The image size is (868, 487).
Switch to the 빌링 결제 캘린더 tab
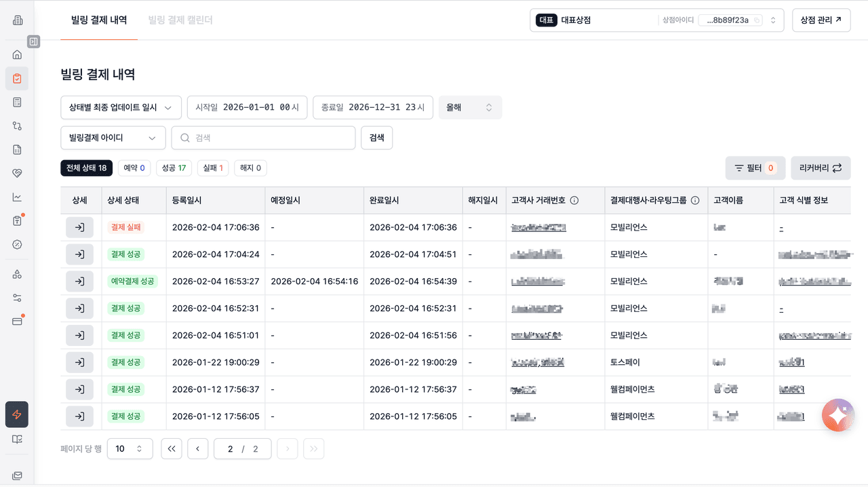[x=180, y=20]
